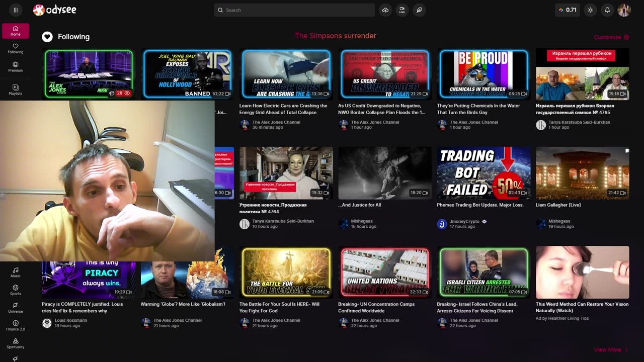The image size is (644, 362).
Task: Toggle the light/dark theme sun icon
Action: (590, 10)
